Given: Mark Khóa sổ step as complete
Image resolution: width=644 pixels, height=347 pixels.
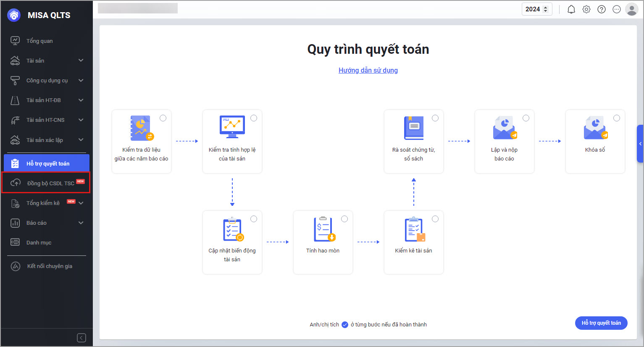Looking at the screenshot, I should (x=617, y=118).
